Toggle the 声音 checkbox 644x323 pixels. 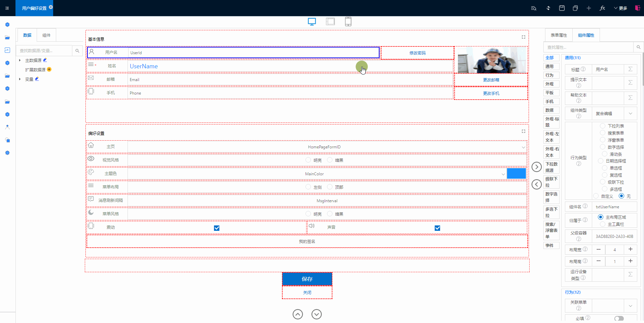(x=437, y=228)
